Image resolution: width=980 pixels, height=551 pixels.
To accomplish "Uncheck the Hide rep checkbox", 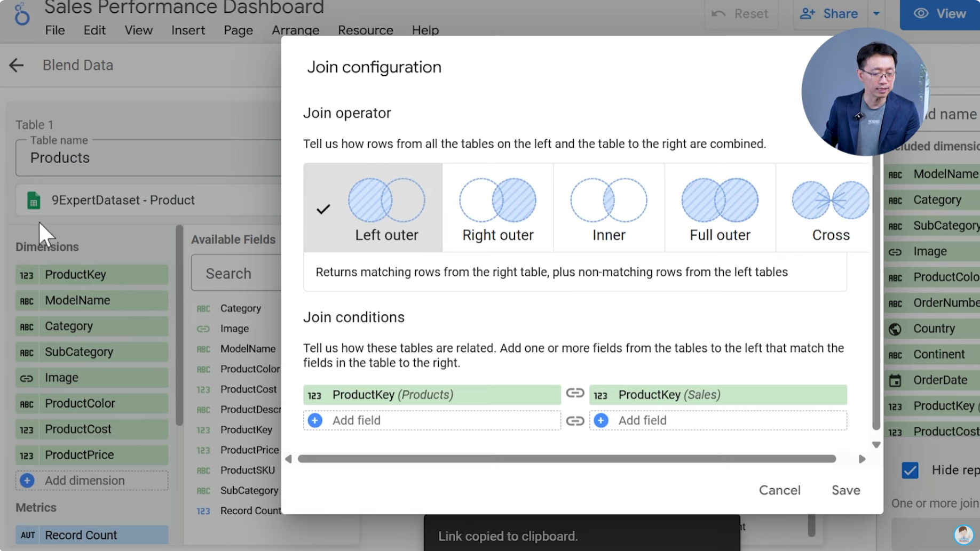I will (x=910, y=470).
